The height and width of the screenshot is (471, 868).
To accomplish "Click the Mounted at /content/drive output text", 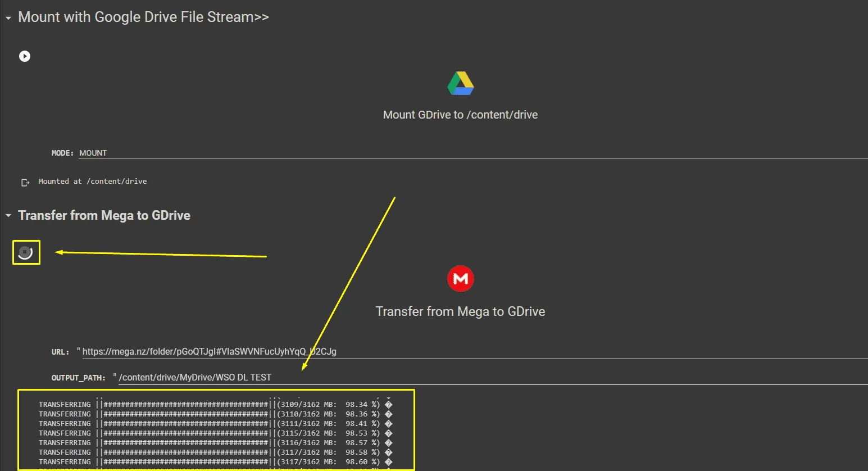I will (x=93, y=182).
